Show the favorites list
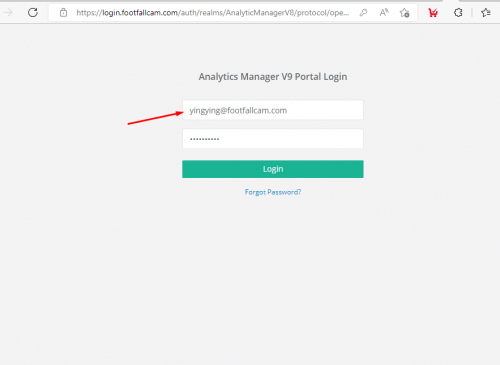The height and width of the screenshot is (365, 500). tap(486, 13)
